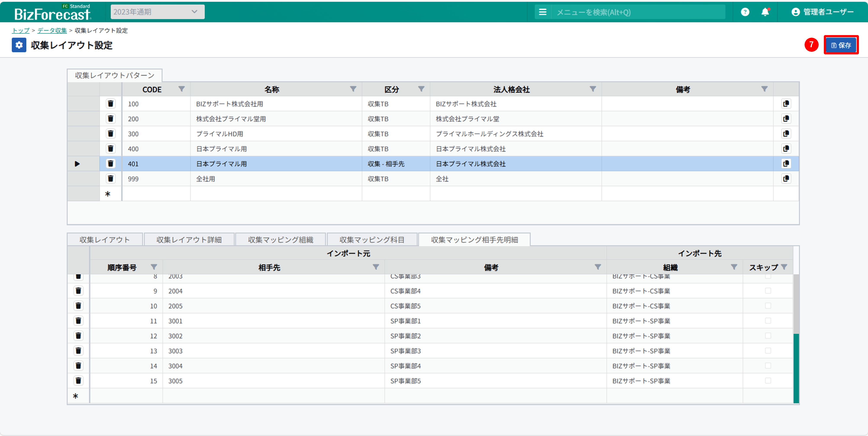The width and height of the screenshot is (868, 436).
Task: Click the hamburger menu icon
Action: tap(542, 12)
